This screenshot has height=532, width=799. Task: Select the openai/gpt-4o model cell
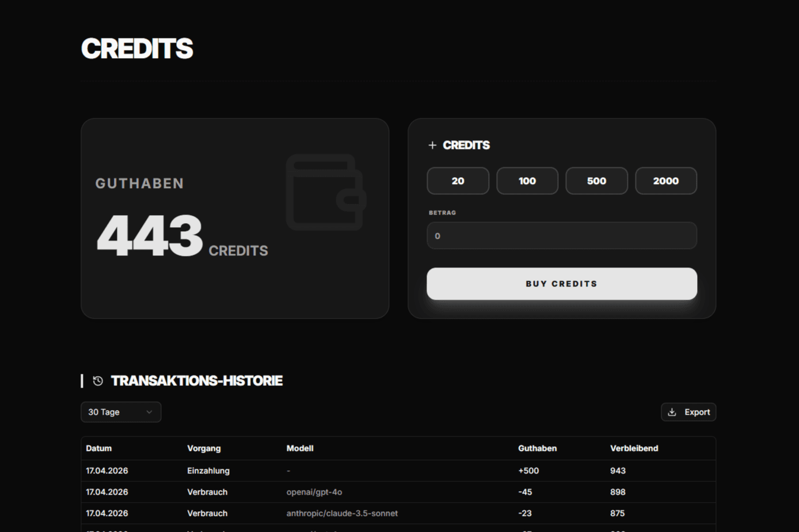(x=314, y=492)
